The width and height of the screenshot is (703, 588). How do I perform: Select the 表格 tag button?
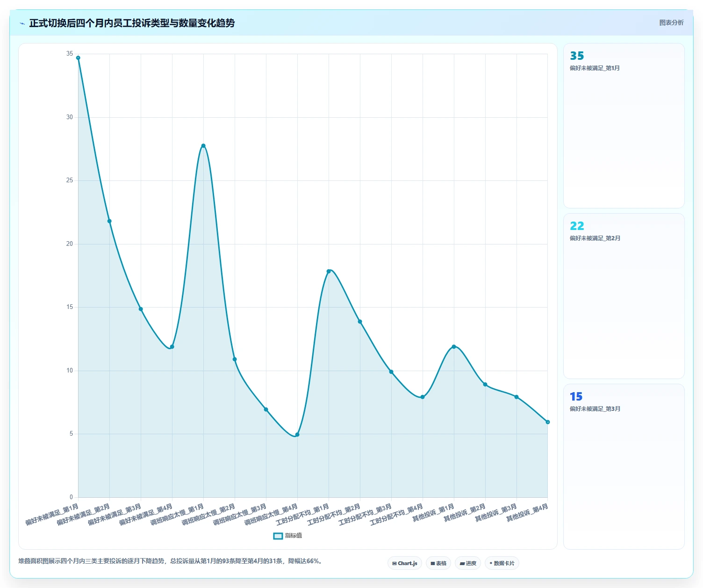coord(438,563)
